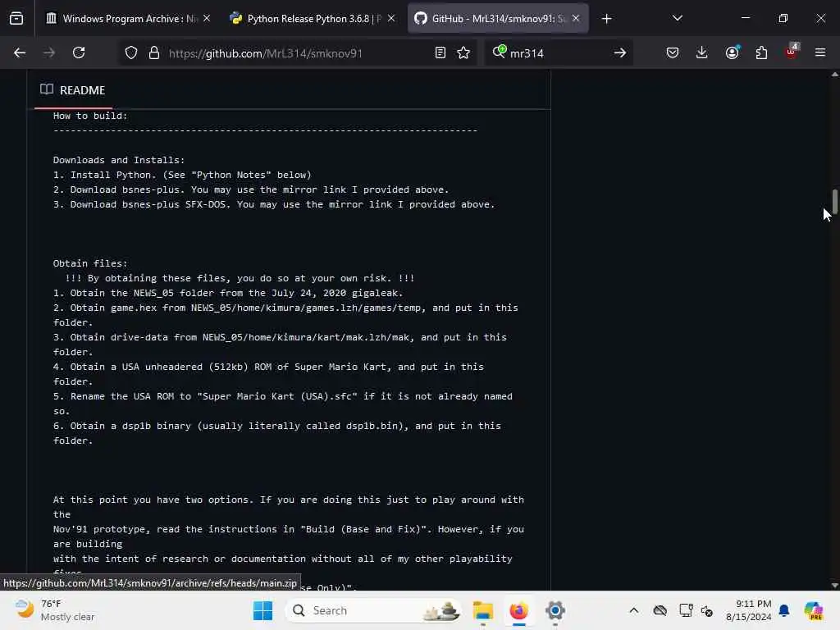This screenshot has width=840, height=630.
Task: Click the "Obtain files:" text
Action: click(90, 263)
